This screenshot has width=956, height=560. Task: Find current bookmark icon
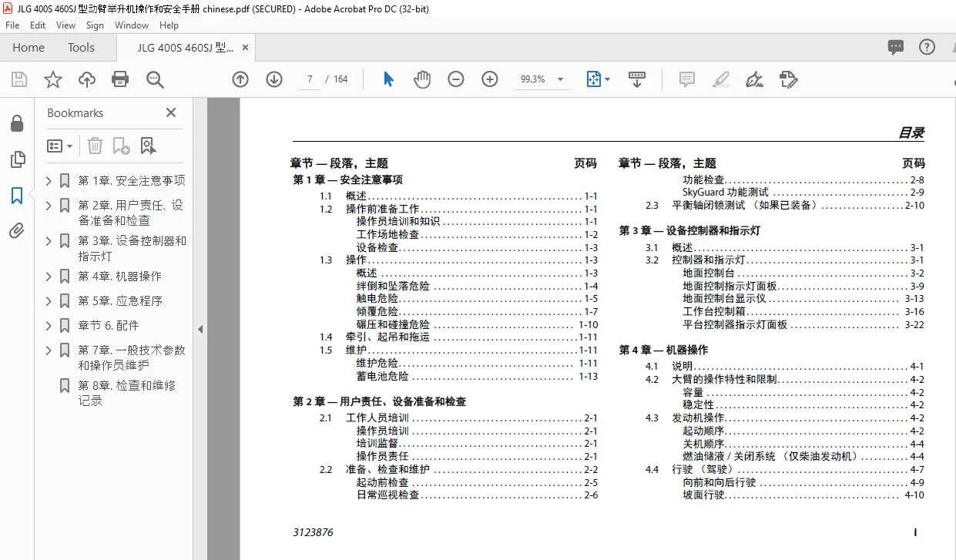pyautogui.click(x=148, y=145)
